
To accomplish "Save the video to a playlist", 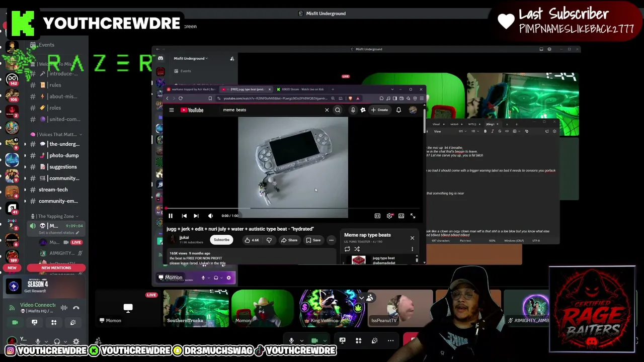I will (x=313, y=240).
